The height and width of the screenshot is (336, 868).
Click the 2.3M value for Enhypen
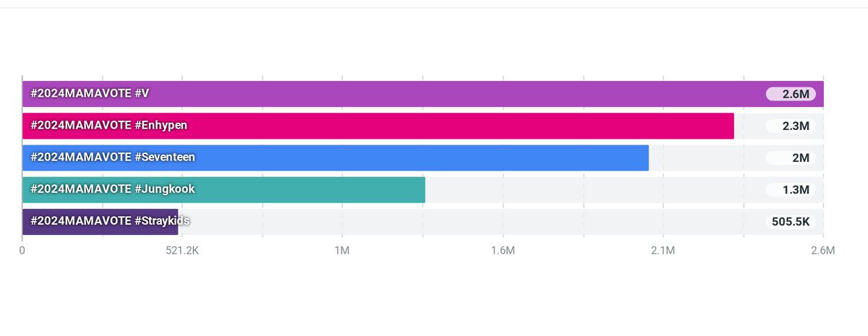tap(791, 126)
